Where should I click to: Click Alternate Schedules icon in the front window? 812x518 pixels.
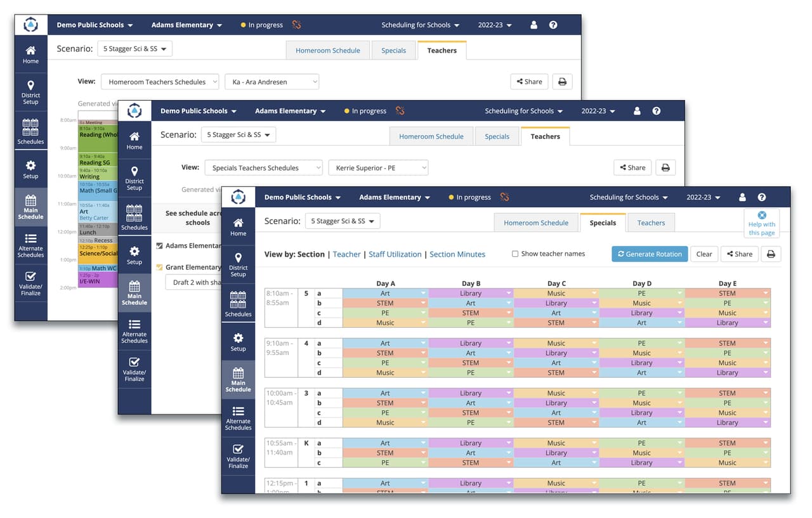[x=238, y=417]
